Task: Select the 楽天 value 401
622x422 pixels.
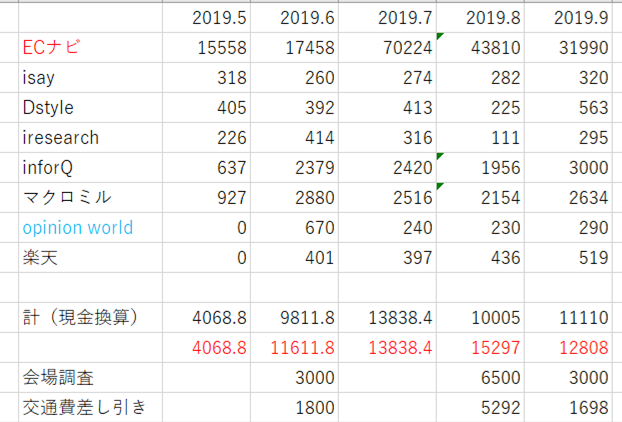Action: point(295,258)
